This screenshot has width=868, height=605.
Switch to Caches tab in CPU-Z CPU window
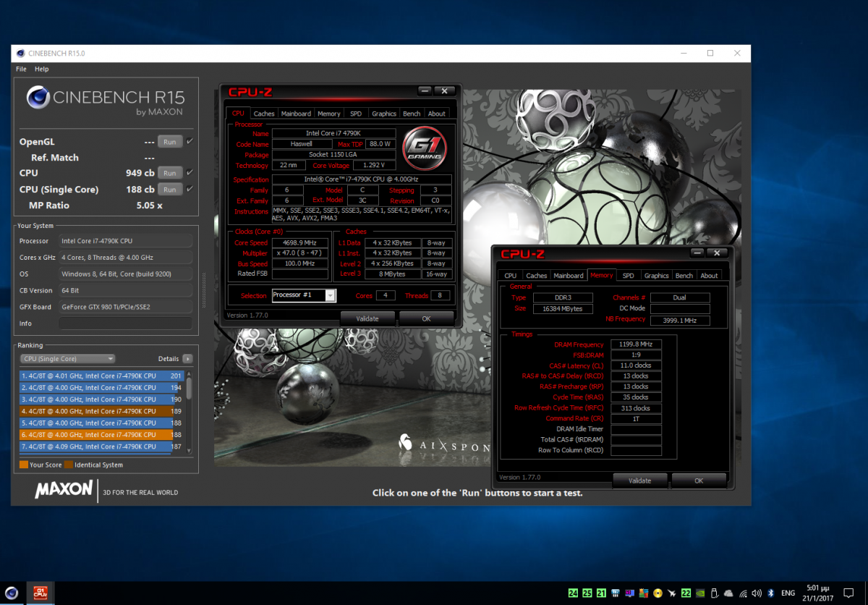coord(264,114)
